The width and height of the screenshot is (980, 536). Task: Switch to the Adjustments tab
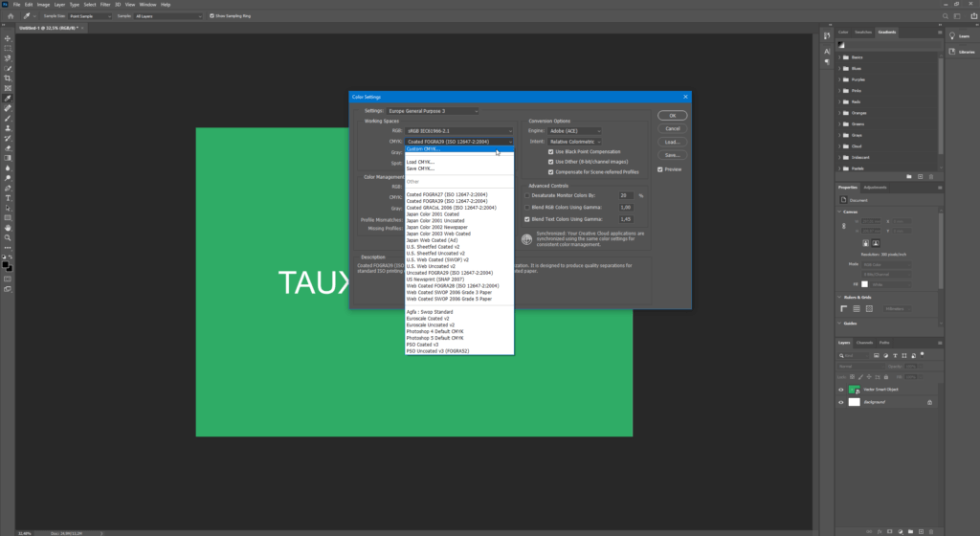click(x=875, y=188)
